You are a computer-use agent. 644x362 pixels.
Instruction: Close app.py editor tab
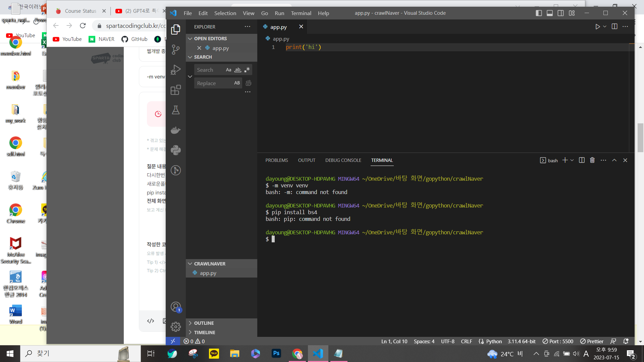[301, 26]
